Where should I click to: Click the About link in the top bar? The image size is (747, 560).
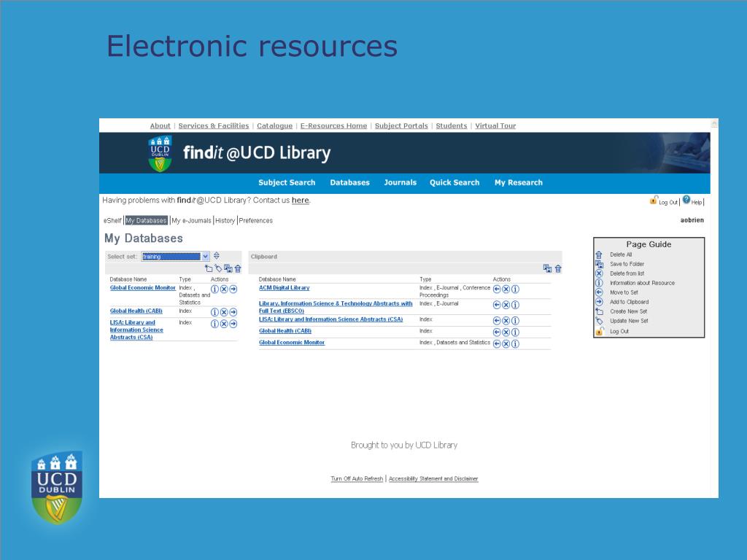click(160, 125)
